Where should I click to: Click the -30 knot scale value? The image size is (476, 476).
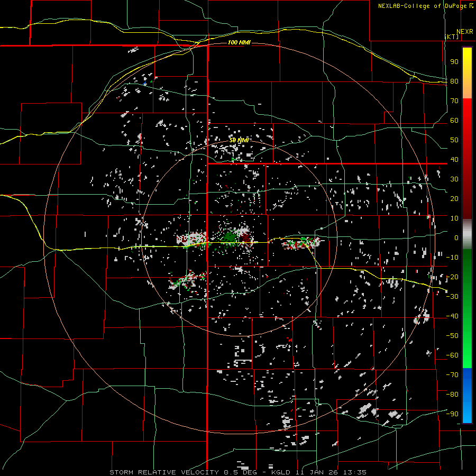pos(452,297)
